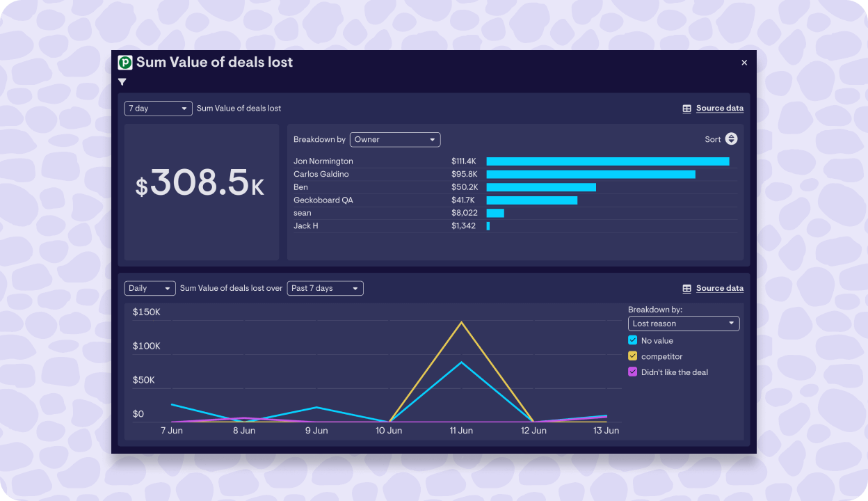Click the Jon Normington bar
This screenshot has width=868, height=501.
pos(608,161)
